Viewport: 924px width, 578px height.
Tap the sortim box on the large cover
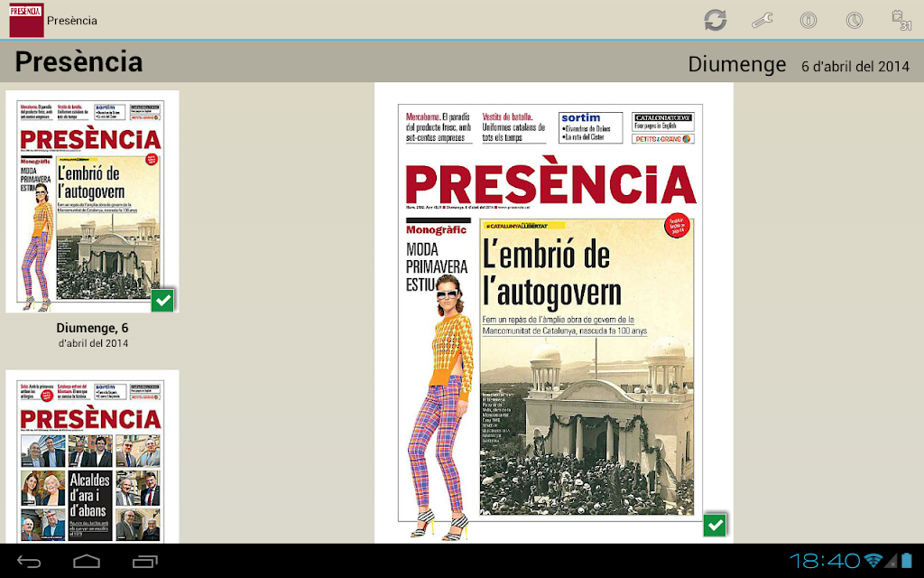coord(590,127)
